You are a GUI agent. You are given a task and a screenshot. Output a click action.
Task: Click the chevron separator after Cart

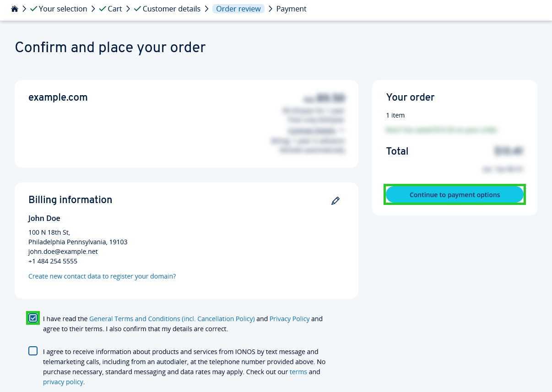128,9
